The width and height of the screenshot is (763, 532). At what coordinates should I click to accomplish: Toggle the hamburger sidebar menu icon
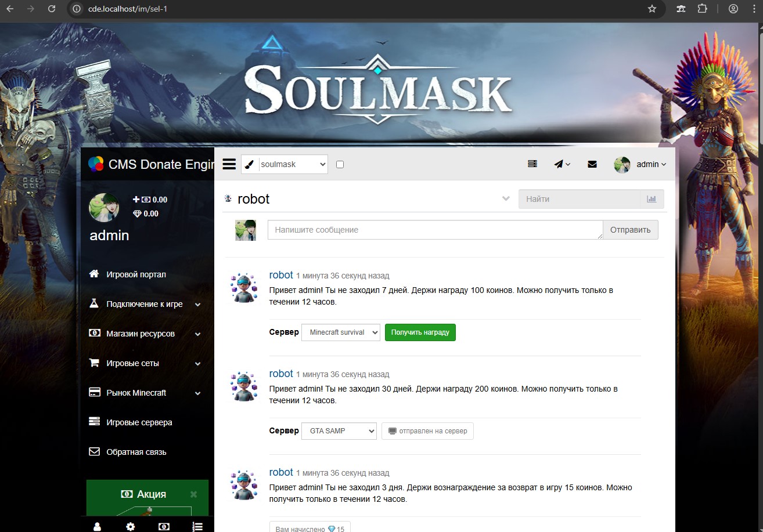coord(229,164)
